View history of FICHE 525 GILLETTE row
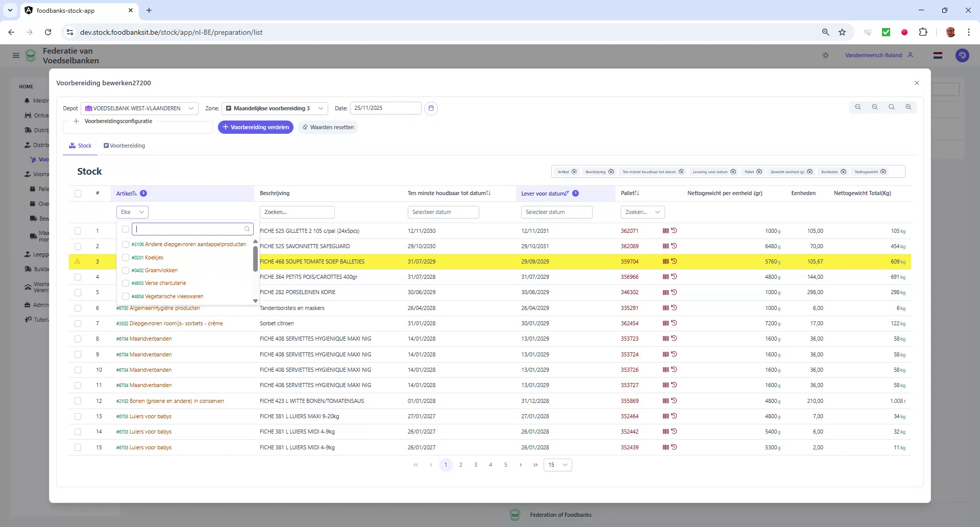The width and height of the screenshot is (980, 527). (675, 231)
